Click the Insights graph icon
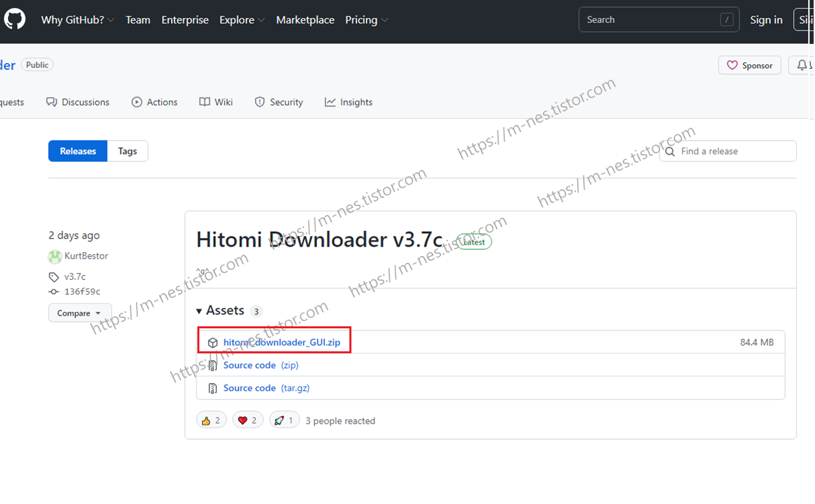 coord(330,102)
